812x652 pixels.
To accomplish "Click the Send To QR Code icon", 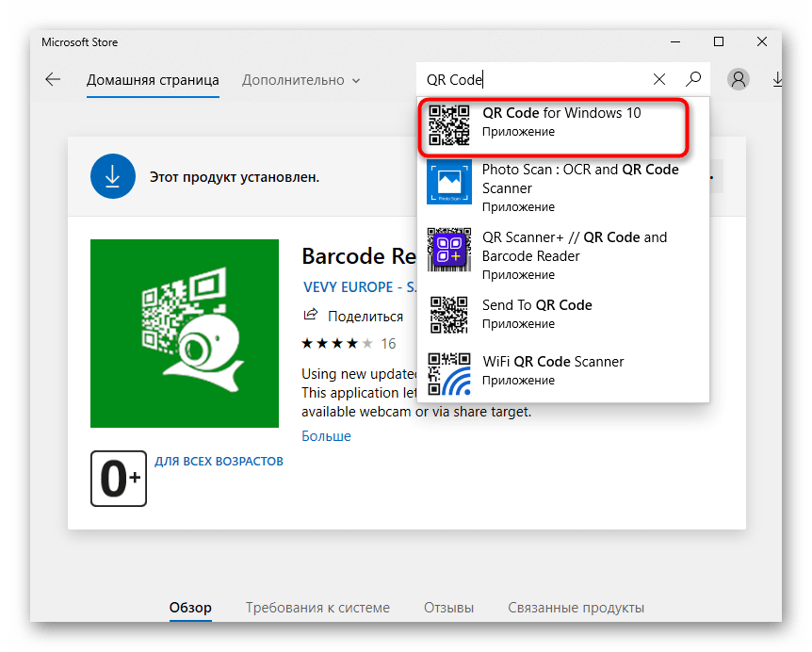I will (x=449, y=315).
